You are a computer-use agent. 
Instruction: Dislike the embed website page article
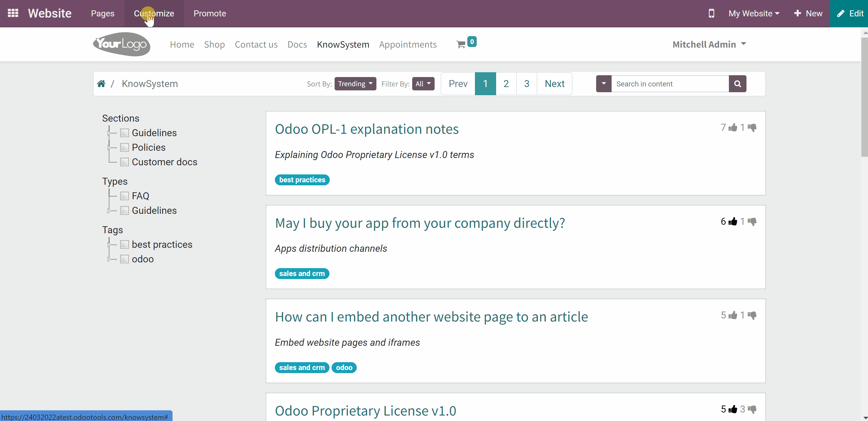[x=752, y=315]
